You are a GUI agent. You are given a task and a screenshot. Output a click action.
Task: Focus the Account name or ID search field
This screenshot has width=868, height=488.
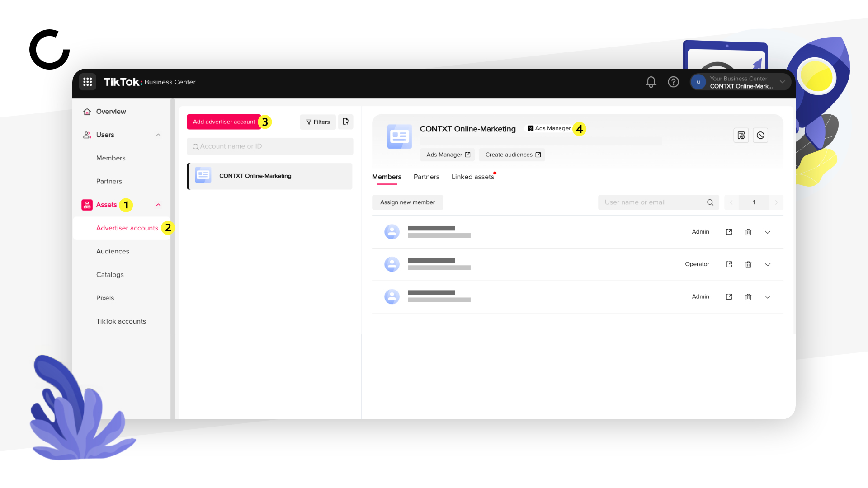coord(270,146)
